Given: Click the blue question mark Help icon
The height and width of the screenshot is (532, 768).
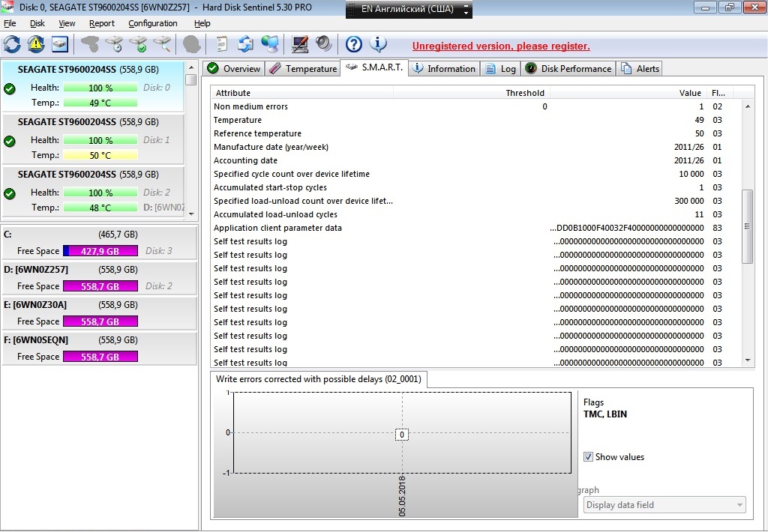Looking at the screenshot, I should [354, 44].
